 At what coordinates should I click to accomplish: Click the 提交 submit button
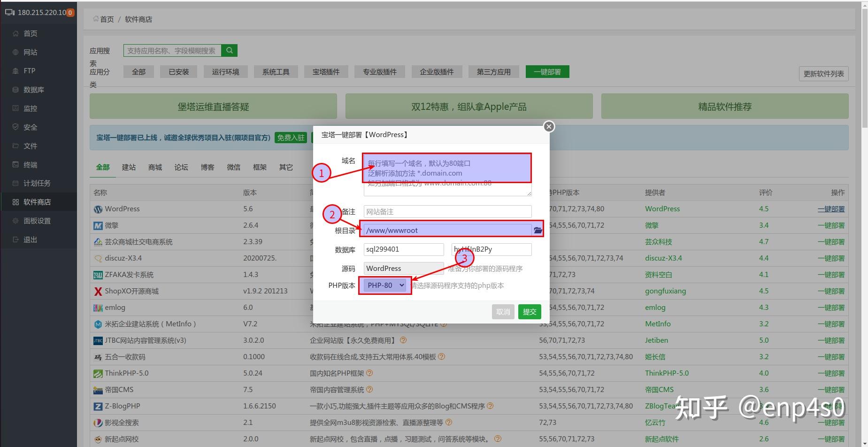(x=529, y=311)
